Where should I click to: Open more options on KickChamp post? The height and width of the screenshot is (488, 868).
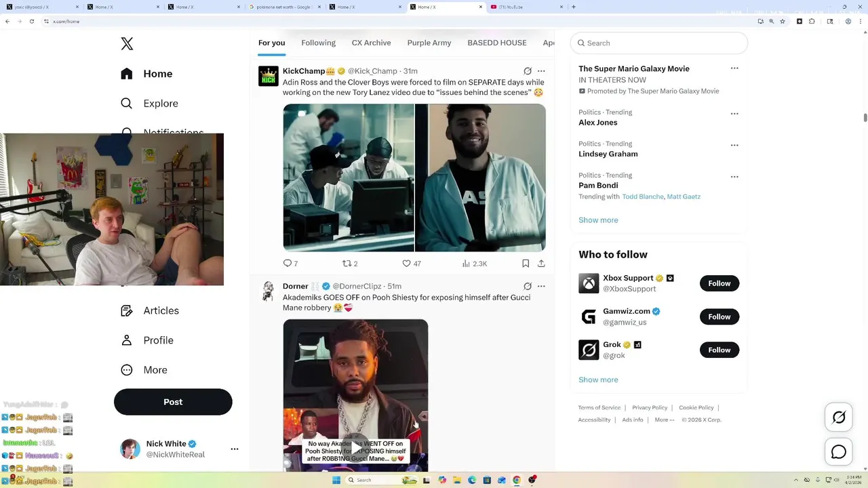pos(541,71)
